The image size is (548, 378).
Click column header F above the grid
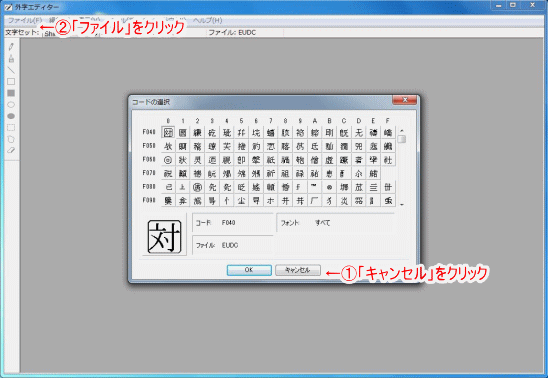click(x=387, y=121)
